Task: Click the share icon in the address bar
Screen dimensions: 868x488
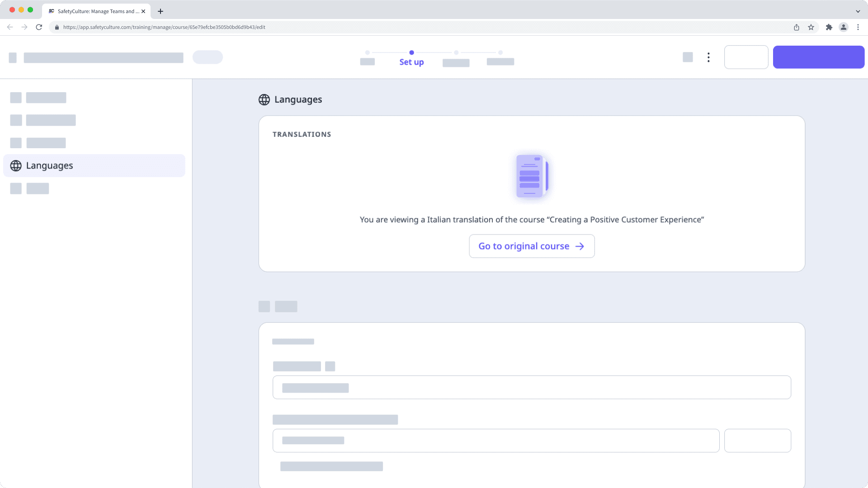Action: (797, 27)
